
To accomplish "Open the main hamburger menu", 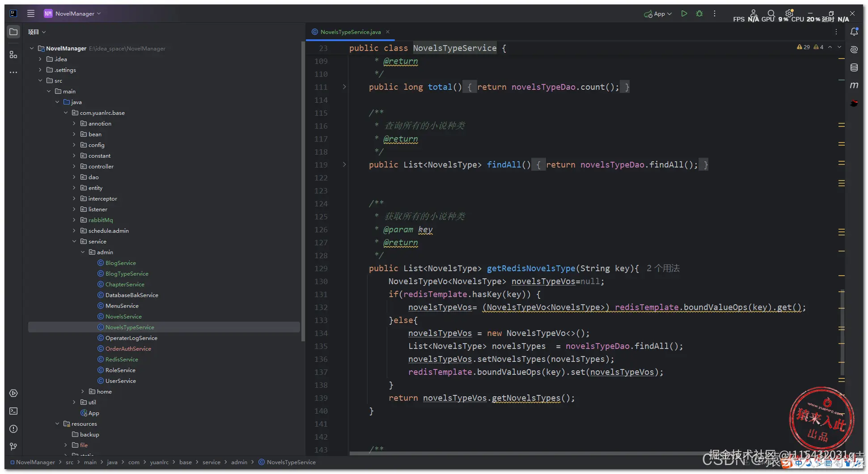I will click(31, 13).
